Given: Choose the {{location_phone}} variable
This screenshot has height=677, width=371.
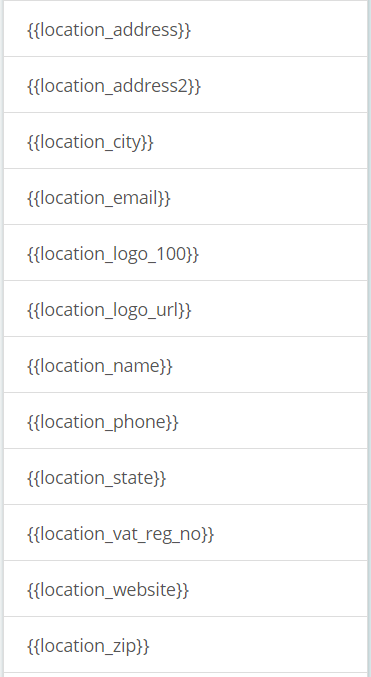Looking at the screenshot, I should [185, 421].
